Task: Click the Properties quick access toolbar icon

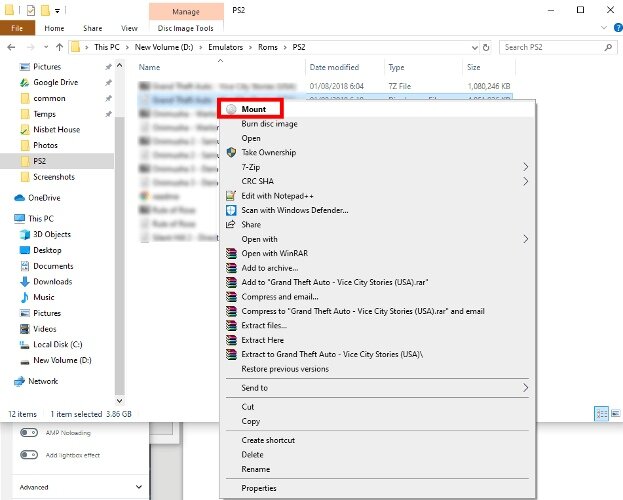Action: (x=31, y=10)
